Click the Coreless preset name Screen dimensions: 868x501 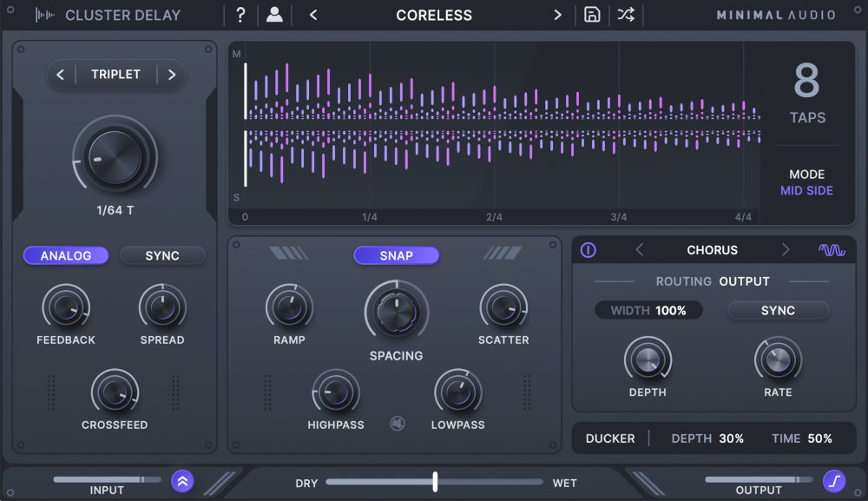tap(434, 15)
